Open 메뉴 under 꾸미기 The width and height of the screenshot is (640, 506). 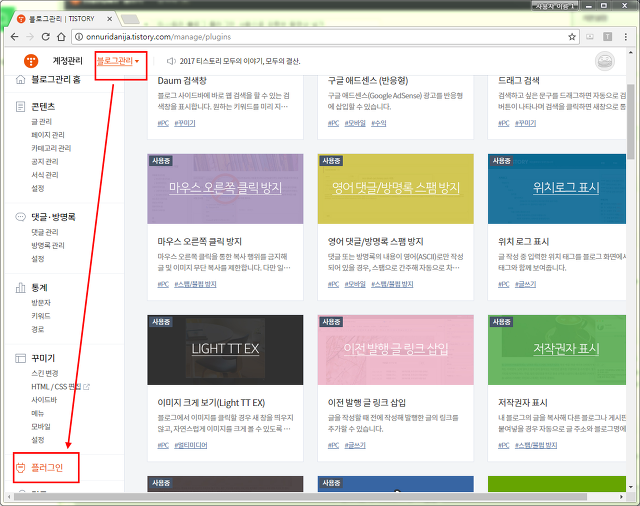click(x=38, y=413)
